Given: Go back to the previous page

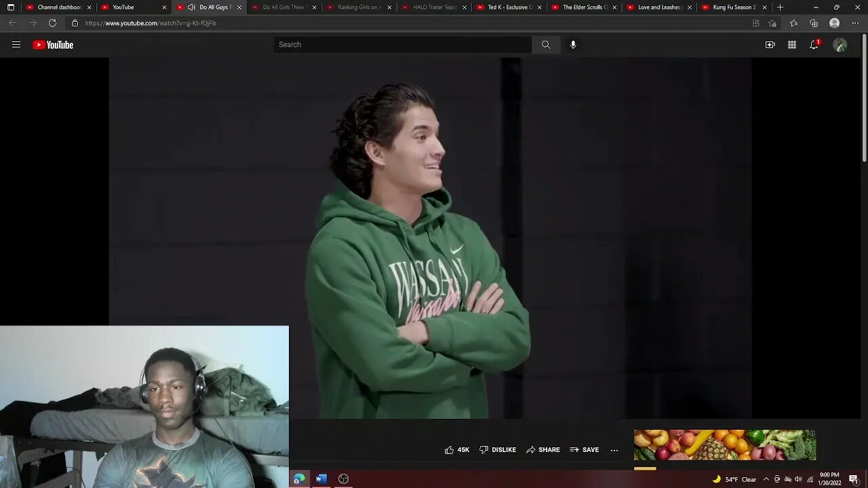Looking at the screenshot, I should click(x=12, y=23).
